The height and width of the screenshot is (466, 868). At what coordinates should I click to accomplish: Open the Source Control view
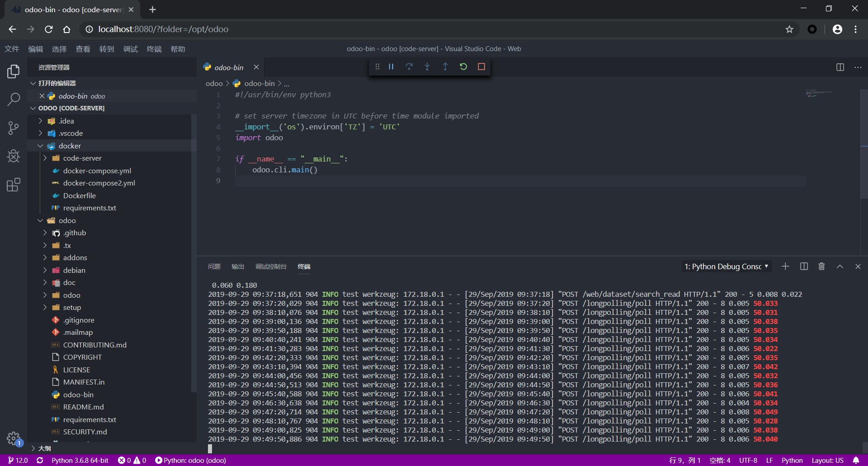coord(14,128)
